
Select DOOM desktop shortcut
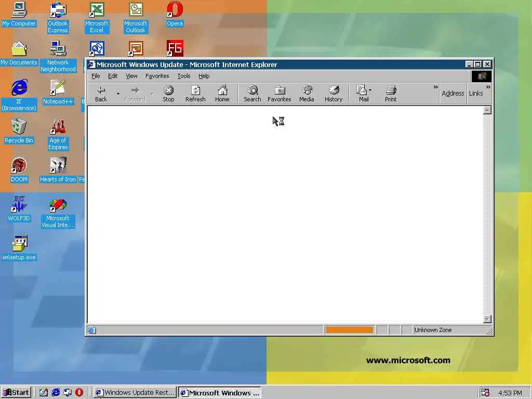pos(19,170)
